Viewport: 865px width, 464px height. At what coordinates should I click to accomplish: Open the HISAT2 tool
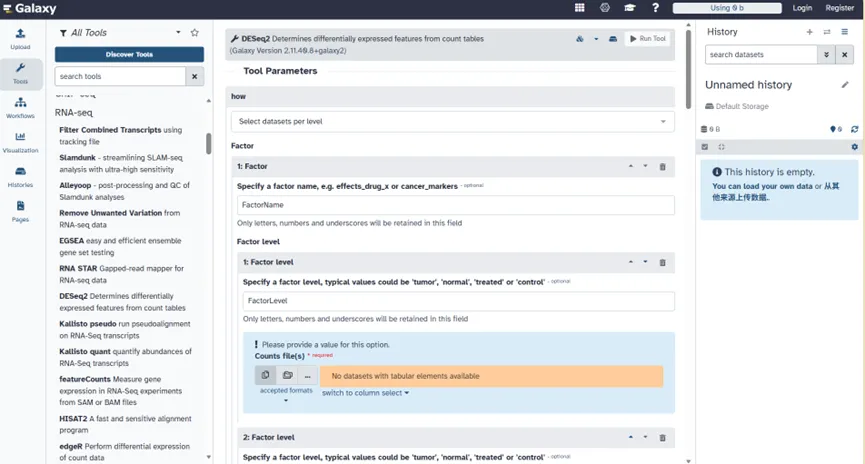(125, 424)
